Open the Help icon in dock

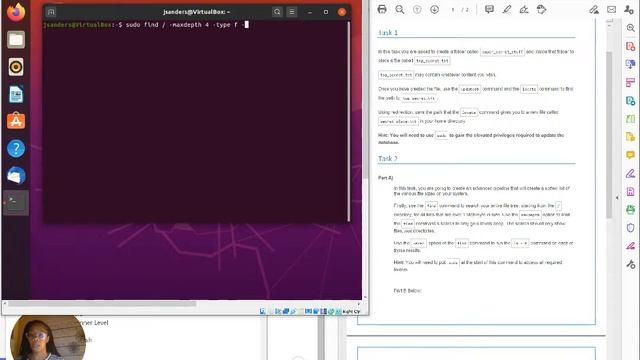tap(16, 149)
